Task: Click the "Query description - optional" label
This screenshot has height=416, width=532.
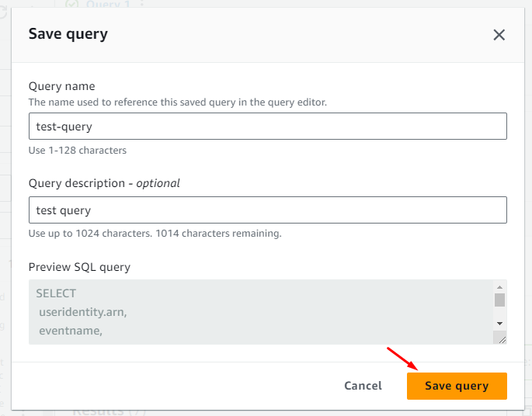Action: 104,183
